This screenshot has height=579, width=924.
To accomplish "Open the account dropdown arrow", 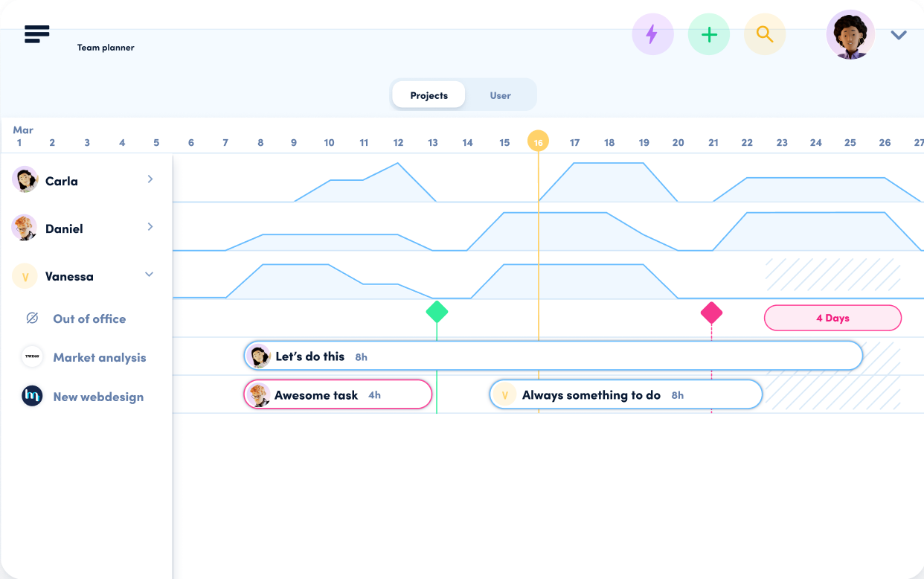I will 899,35.
